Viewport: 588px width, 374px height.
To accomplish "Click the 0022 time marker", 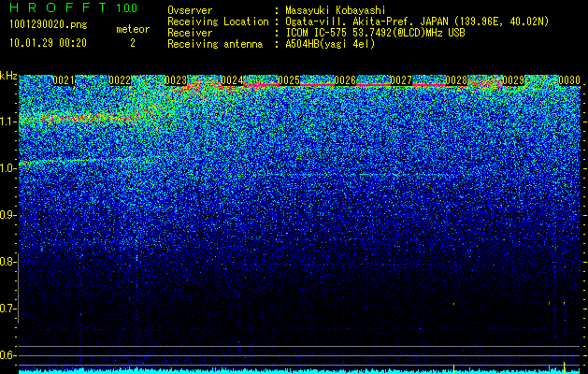I will click(x=120, y=80).
